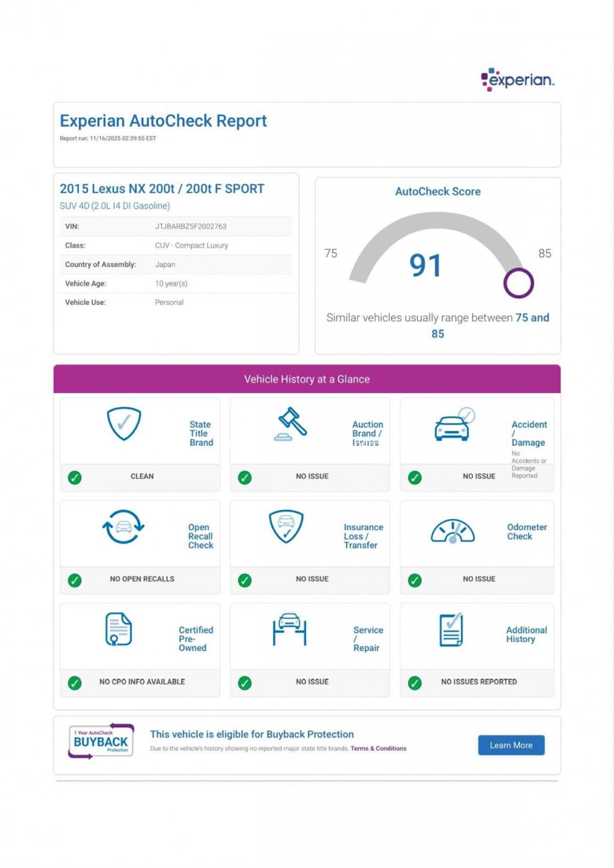Click the State Title Brand shield icon
The width and height of the screenshot is (614, 868).
click(x=124, y=424)
